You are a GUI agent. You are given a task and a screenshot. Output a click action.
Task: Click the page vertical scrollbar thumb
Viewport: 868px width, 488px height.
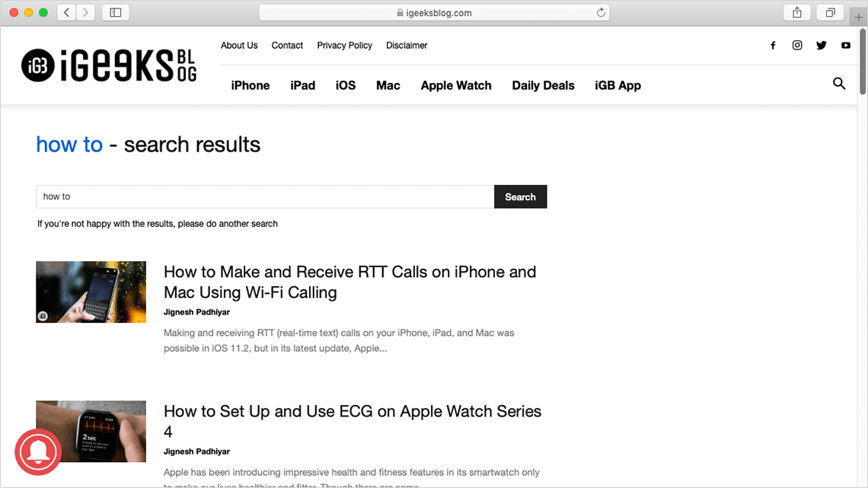(863, 62)
